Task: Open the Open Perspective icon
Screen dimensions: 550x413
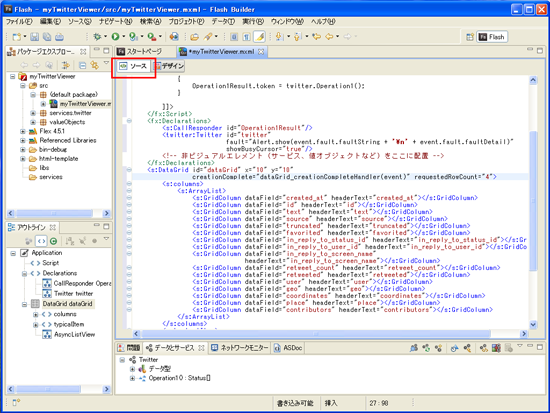Action: coord(470,37)
